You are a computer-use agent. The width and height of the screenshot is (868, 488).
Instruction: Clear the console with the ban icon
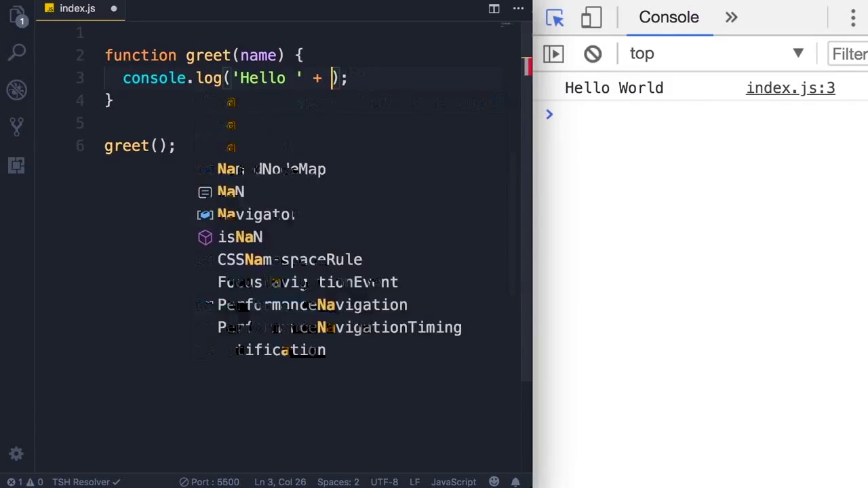[593, 54]
